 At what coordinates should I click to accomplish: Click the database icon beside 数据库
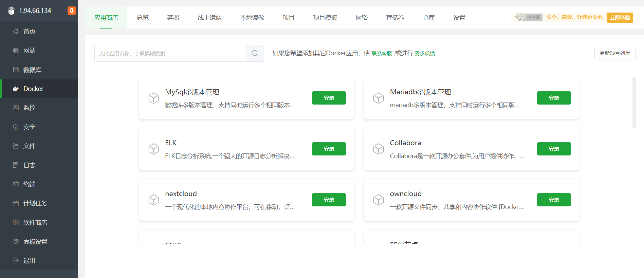pyautogui.click(x=16, y=70)
